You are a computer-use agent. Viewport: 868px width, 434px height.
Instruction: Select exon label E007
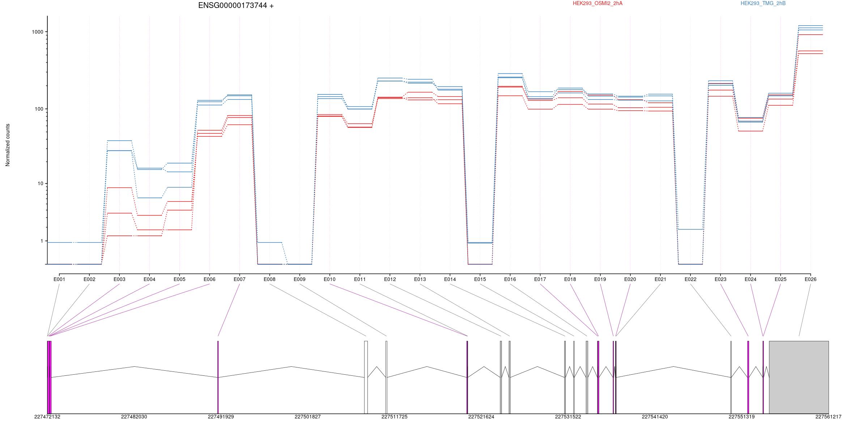(x=239, y=279)
